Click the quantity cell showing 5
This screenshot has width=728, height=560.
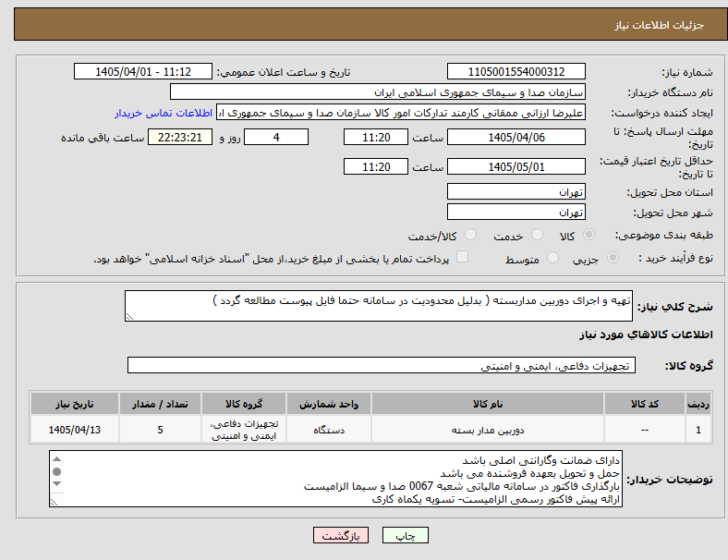pyautogui.click(x=160, y=430)
